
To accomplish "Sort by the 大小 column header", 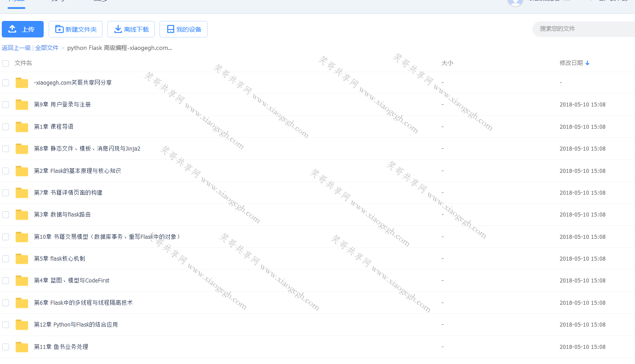I will [447, 63].
